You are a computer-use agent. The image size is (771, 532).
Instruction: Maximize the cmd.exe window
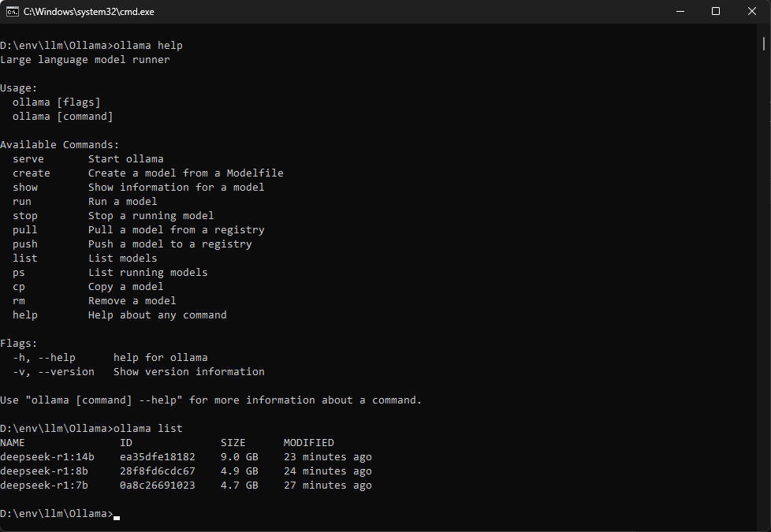tap(716, 12)
